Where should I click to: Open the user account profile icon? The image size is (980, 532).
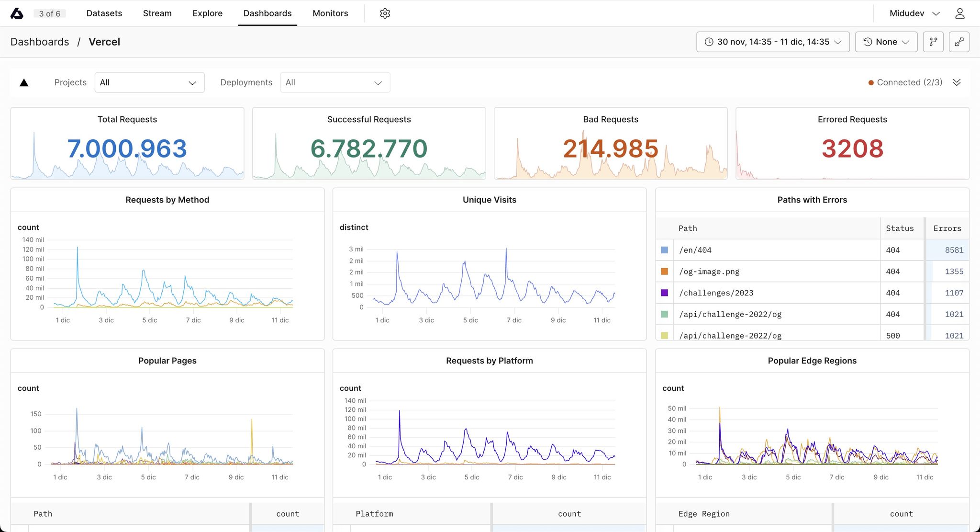click(959, 13)
